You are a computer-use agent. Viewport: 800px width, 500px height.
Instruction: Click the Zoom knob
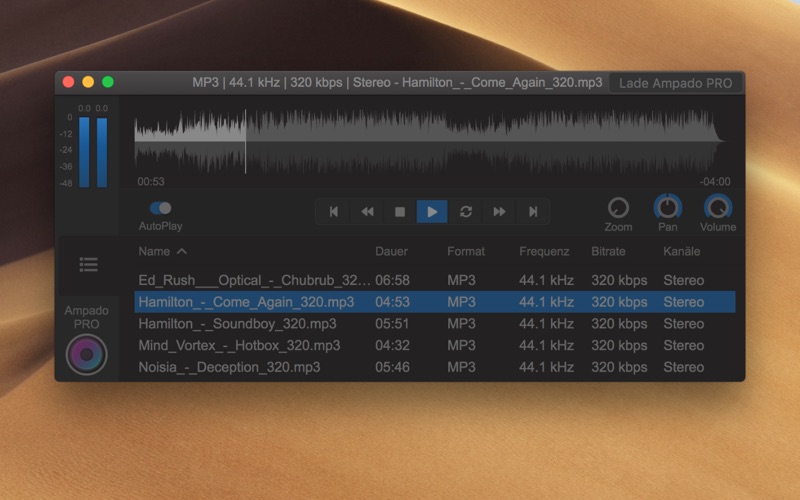[x=618, y=208]
